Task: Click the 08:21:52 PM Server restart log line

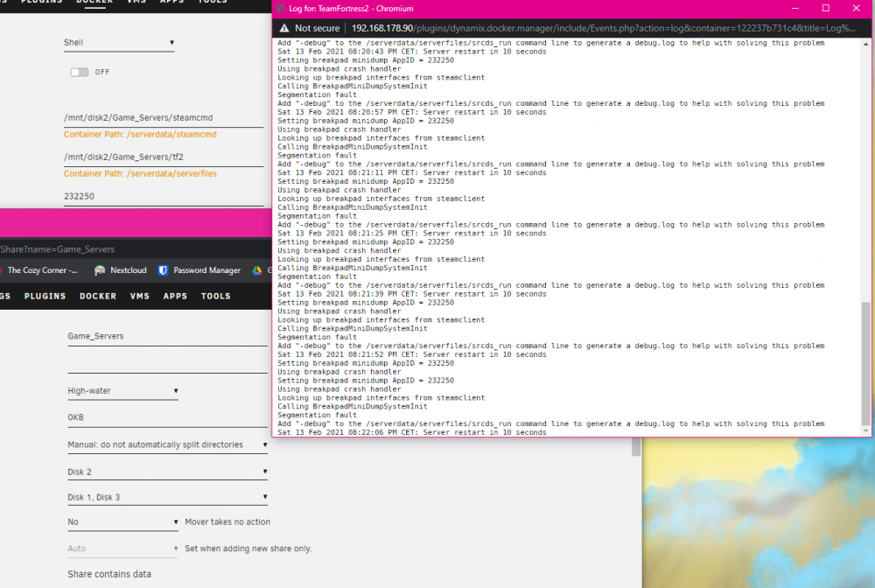Action: pyautogui.click(x=412, y=354)
